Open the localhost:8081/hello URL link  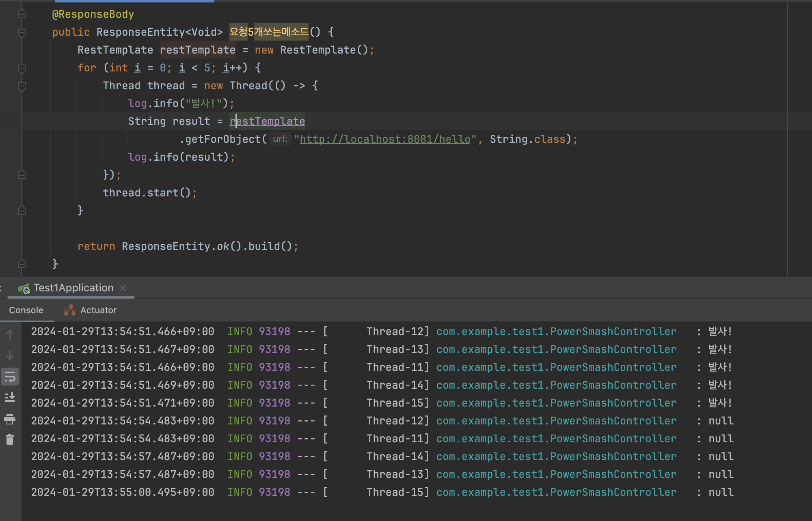(x=384, y=139)
